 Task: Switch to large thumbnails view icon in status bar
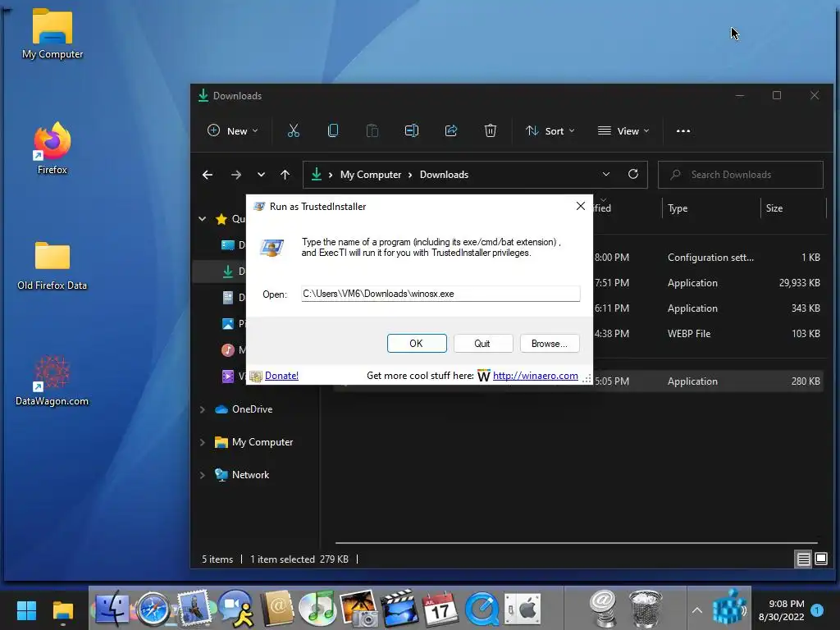820,559
